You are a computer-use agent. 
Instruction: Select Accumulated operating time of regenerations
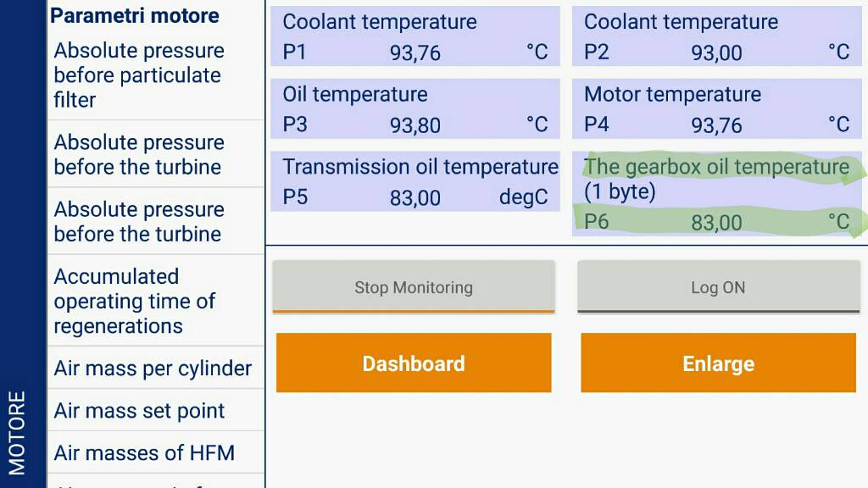click(x=156, y=301)
